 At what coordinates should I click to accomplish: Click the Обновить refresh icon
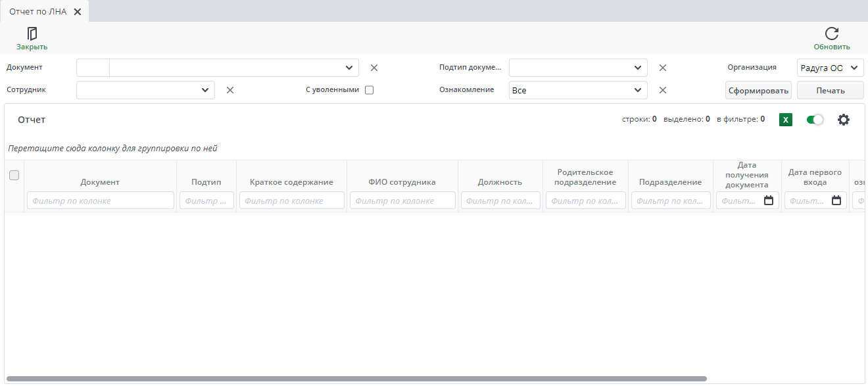coord(832,34)
